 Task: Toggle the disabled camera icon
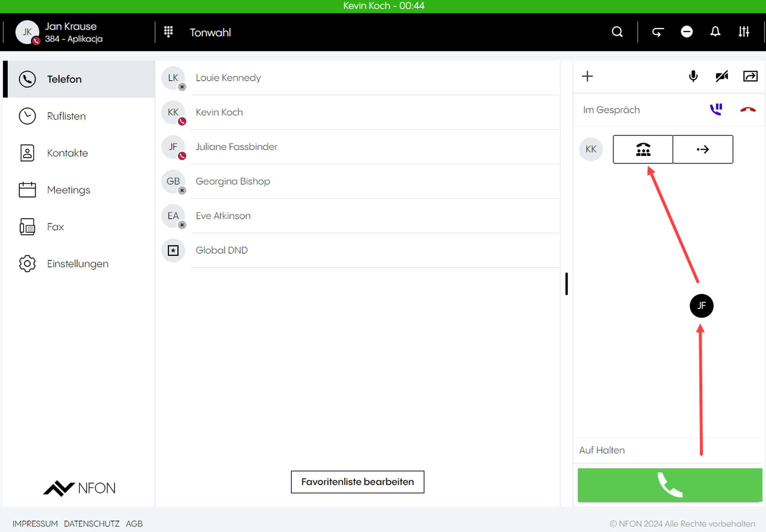tap(722, 76)
